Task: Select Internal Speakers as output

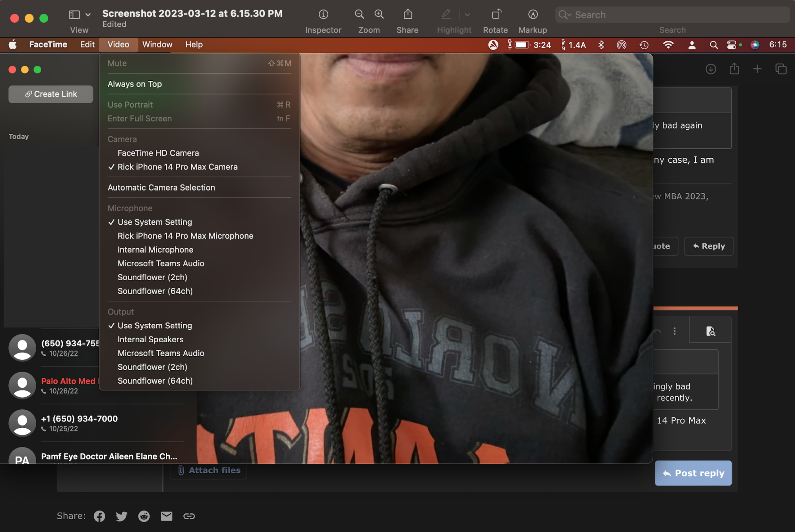Action: coord(150,340)
